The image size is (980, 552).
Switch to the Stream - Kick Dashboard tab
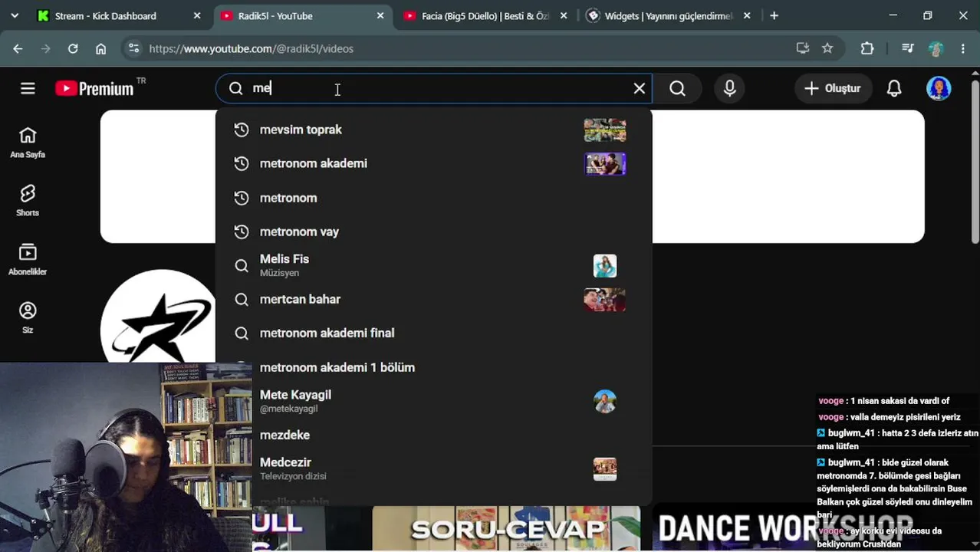click(106, 15)
